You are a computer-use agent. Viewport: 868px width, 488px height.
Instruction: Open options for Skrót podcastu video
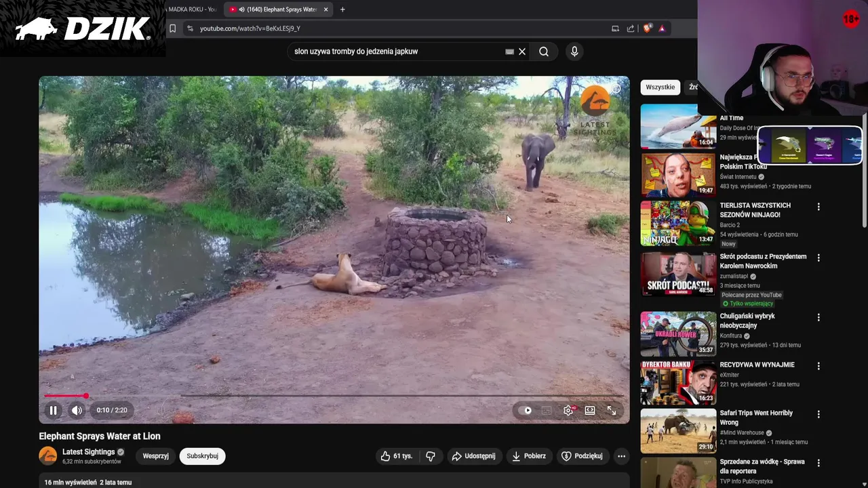pyautogui.click(x=818, y=258)
